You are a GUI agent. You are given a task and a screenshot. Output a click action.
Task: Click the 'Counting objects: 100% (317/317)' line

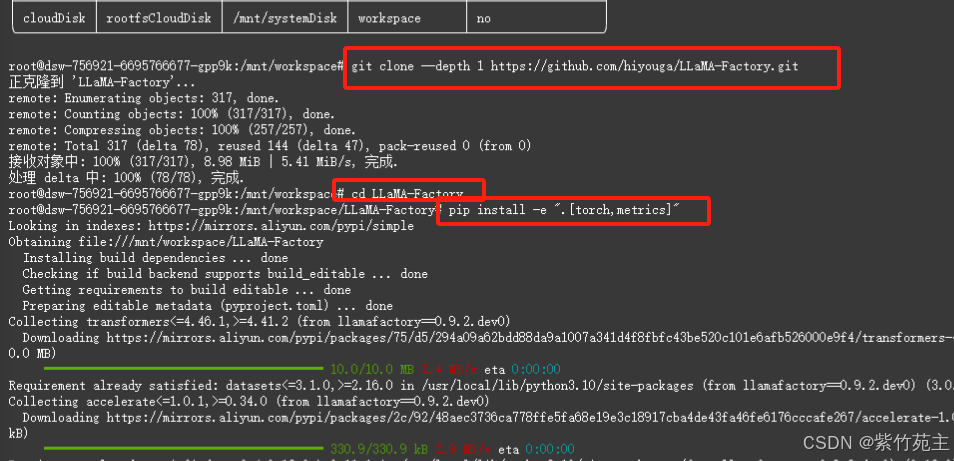click(172, 114)
